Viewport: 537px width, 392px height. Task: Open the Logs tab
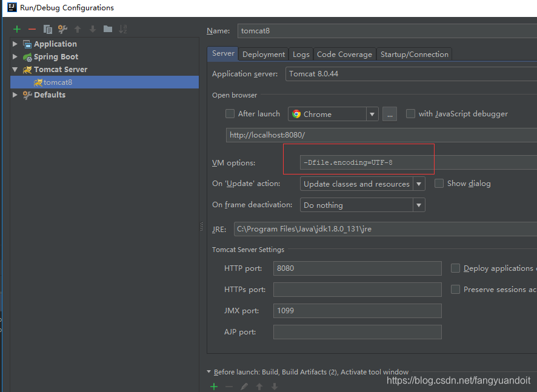click(301, 54)
